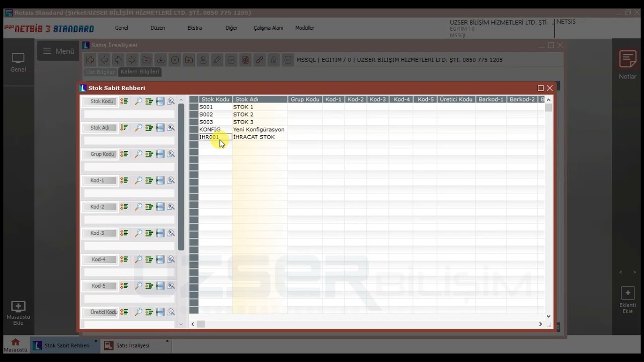Select the İHRACAT STOK name cell
Screen dimensions: 644x362
click(260, 137)
